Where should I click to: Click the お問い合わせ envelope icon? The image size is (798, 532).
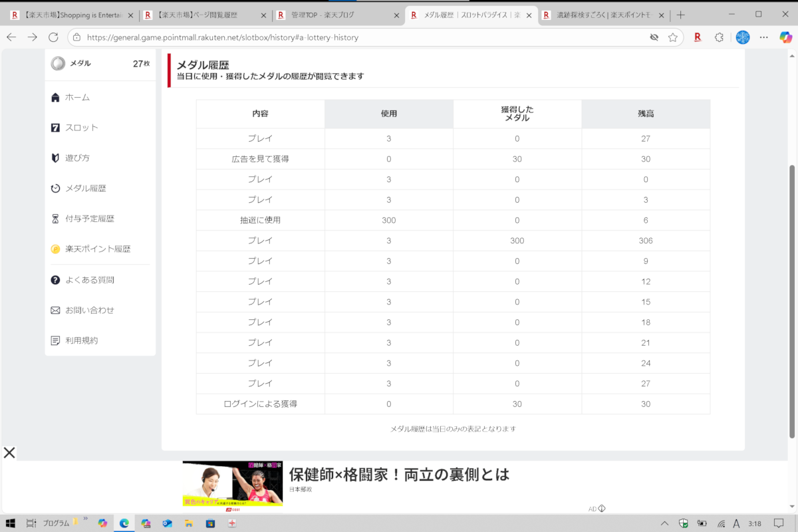pos(56,311)
